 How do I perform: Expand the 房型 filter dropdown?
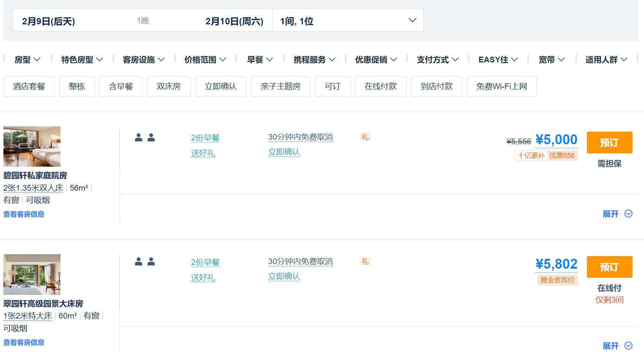pos(27,60)
